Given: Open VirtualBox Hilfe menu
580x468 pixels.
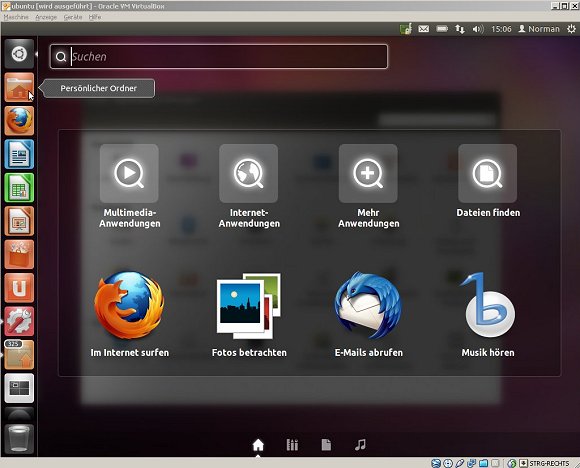Looking at the screenshot, I should coord(95,17).
